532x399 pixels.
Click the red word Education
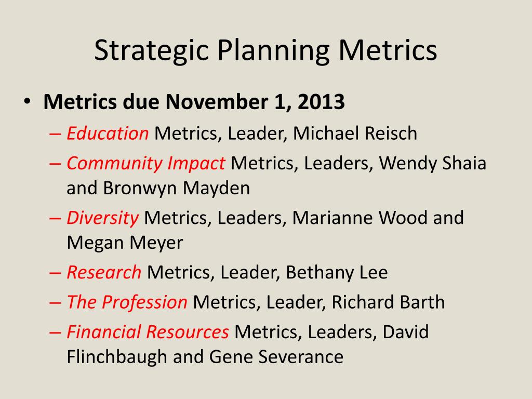(x=108, y=134)
